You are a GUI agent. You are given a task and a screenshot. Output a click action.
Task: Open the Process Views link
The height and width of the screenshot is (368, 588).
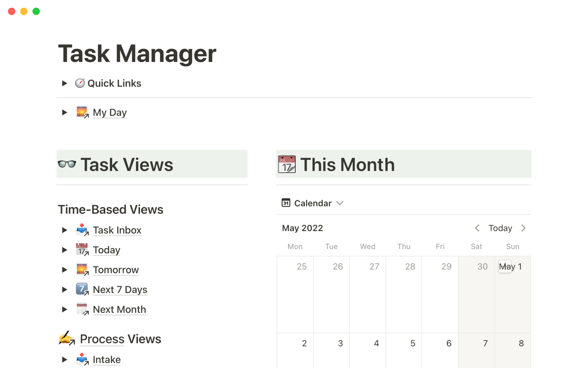click(120, 339)
